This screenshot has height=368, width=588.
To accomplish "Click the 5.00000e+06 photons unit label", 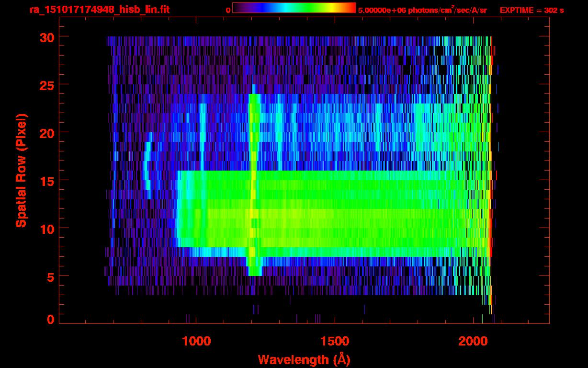I will point(422,10).
